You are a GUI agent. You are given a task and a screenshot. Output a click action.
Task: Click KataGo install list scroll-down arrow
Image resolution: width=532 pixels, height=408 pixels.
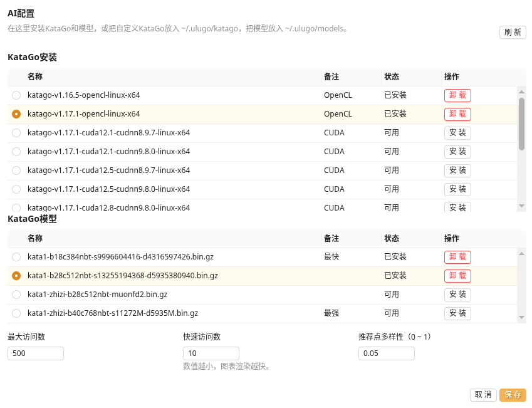522,206
